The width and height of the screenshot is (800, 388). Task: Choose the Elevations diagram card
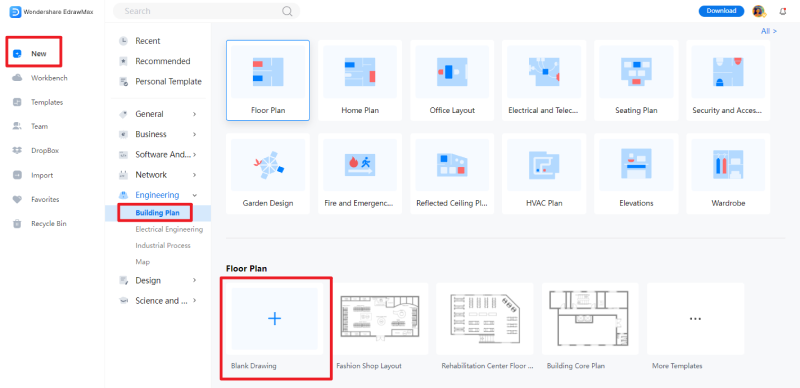(x=636, y=174)
